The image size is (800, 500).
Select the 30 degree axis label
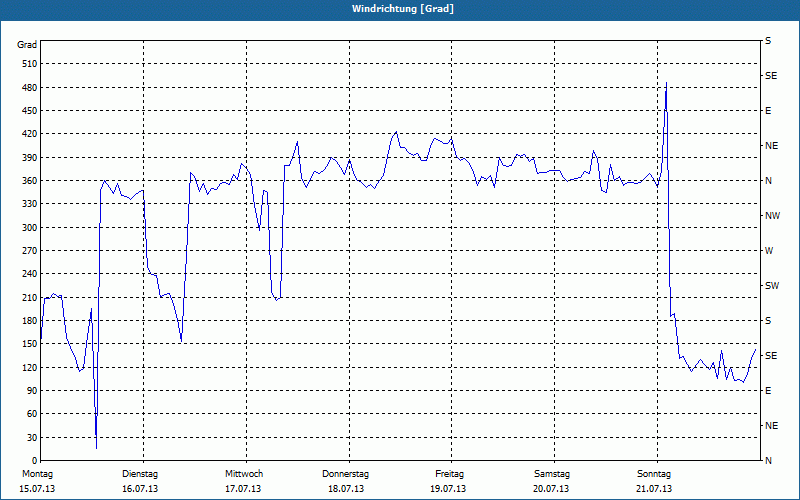point(32,438)
